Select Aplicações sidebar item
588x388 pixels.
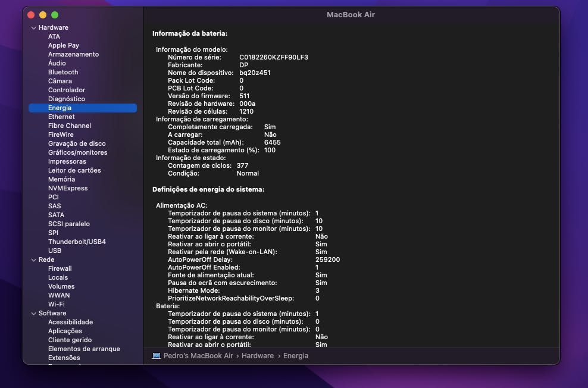tap(65, 331)
